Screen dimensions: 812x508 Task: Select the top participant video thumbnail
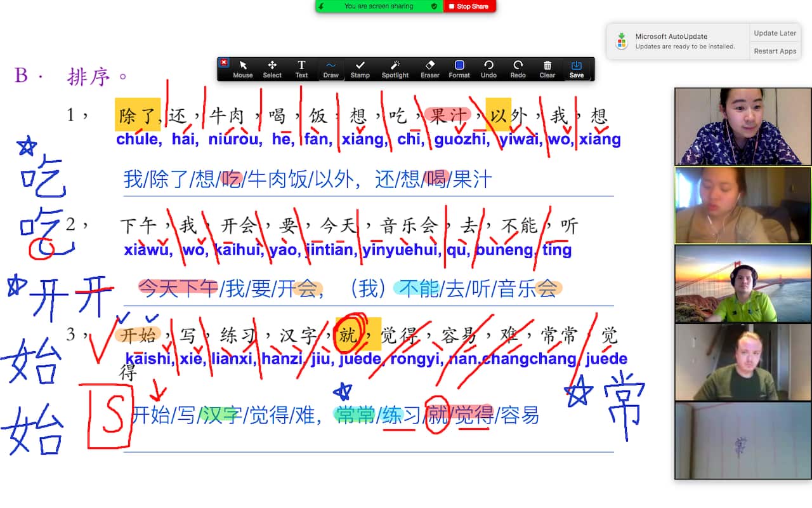[742, 126]
